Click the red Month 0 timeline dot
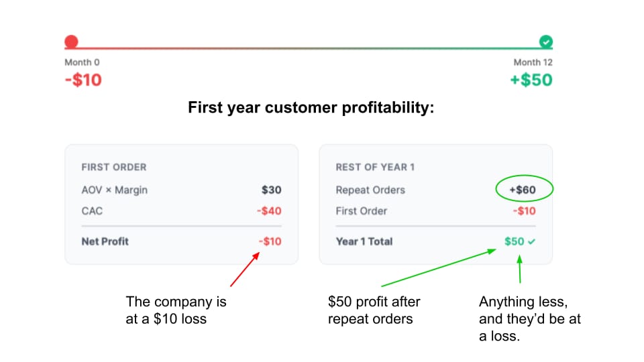This screenshot has height=362, width=644. click(71, 43)
